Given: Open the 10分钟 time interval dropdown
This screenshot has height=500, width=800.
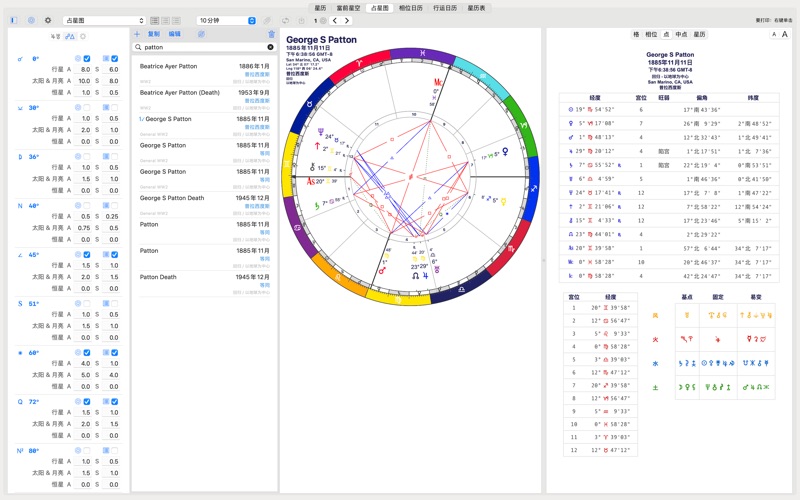Looking at the screenshot, I should point(225,20).
